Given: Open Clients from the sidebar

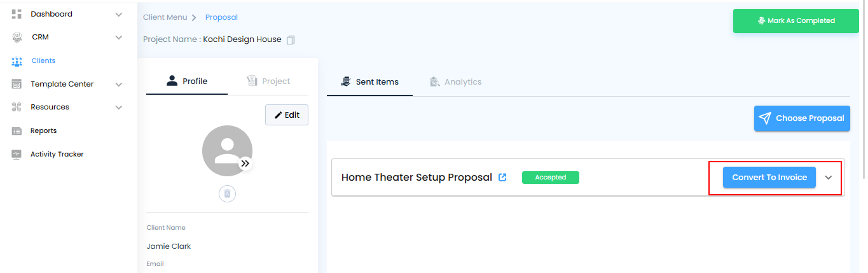Looking at the screenshot, I should point(43,60).
